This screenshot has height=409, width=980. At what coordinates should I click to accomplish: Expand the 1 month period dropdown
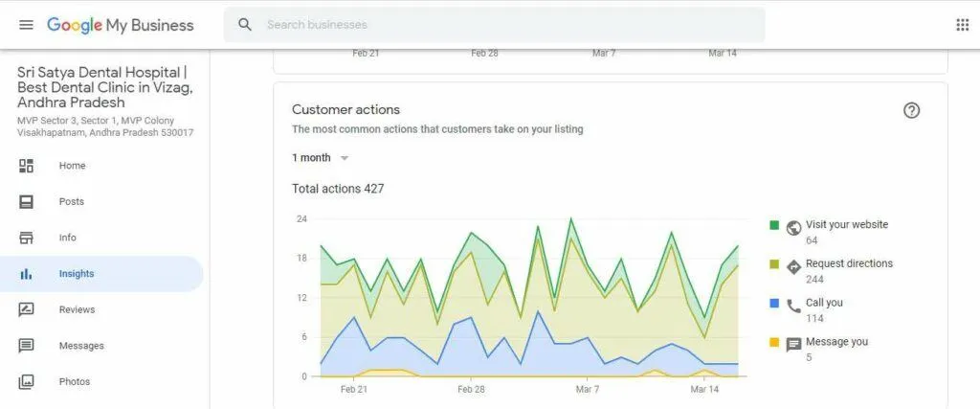pos(320,158)
